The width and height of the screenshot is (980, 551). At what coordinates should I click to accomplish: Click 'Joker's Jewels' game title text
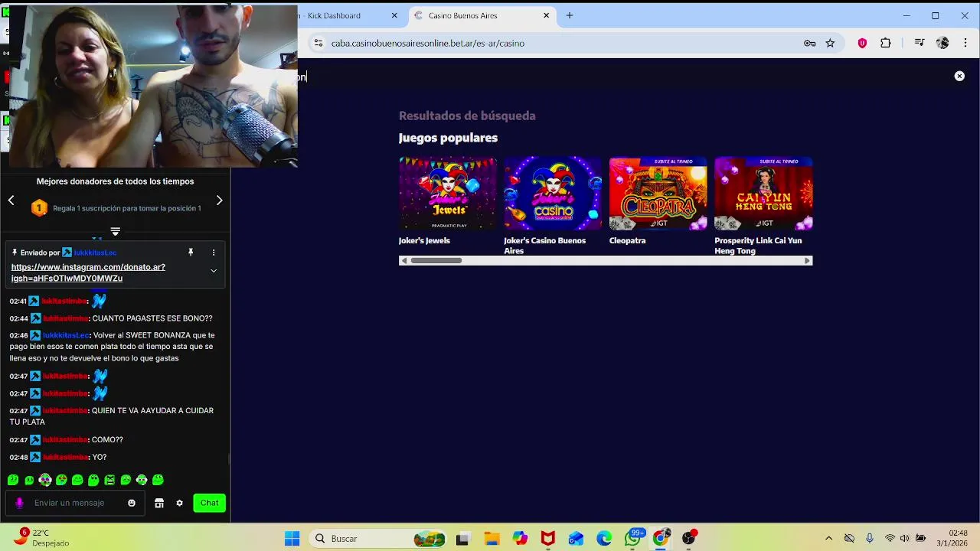tap(424, 240)
